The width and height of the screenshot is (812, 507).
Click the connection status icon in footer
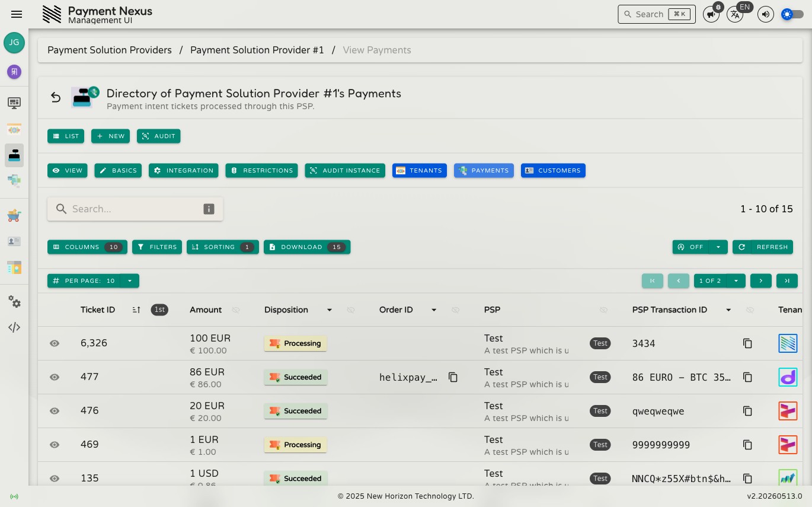[14, 496]
